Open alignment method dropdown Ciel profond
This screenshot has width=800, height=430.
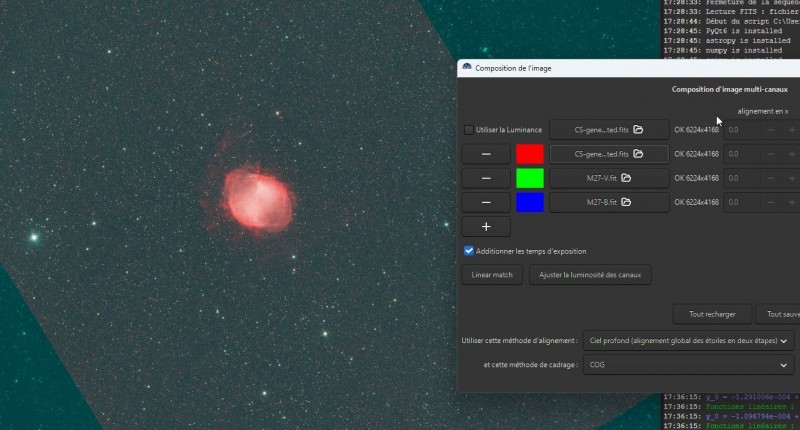point(688,341)
